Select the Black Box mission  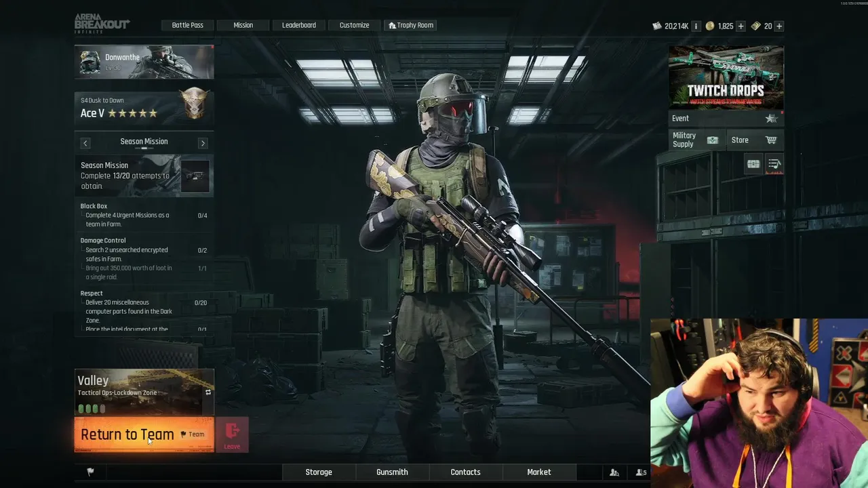(x=94, y=206)
